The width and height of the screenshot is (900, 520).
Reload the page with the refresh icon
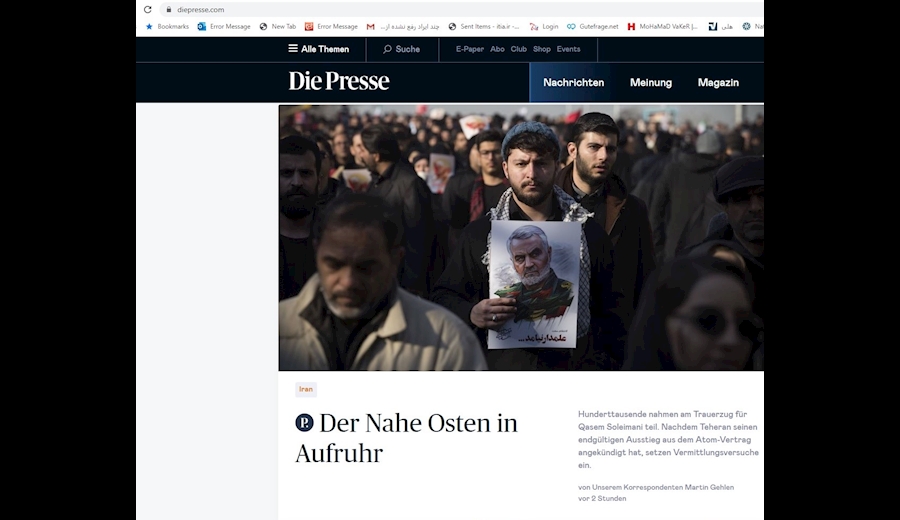pos(148,9)
